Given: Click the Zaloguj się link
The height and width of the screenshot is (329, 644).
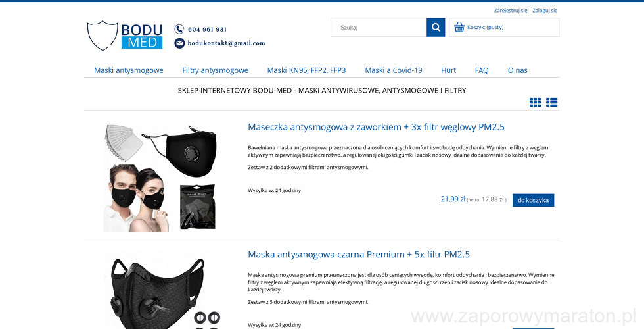Looking at the screenshot, I should [x=545, y=11].
